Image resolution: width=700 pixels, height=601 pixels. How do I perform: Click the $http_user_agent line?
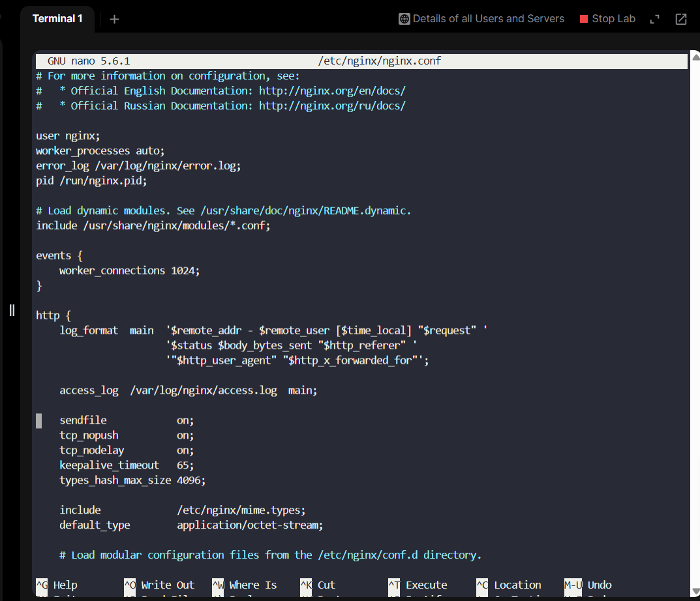[297, 360]
